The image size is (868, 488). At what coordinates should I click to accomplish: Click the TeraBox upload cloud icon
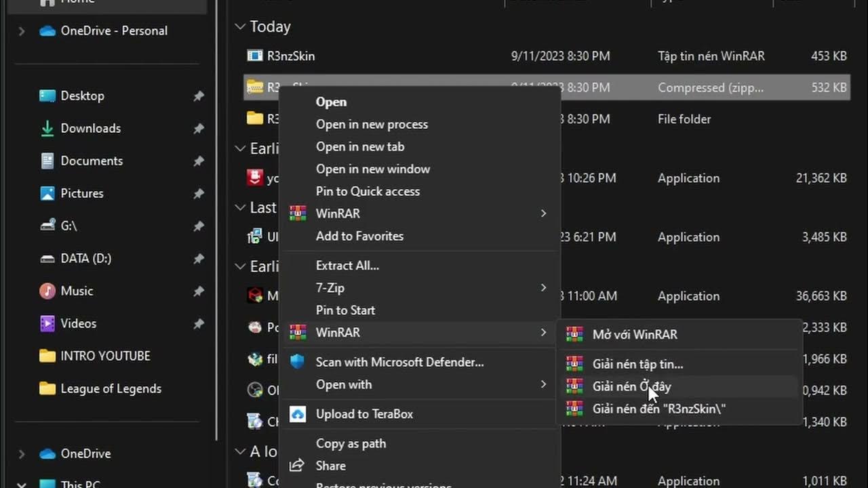pos(298,414)
